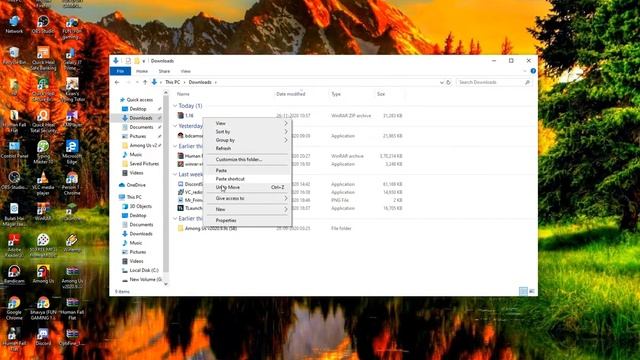Expand Give access to submenu
The width and height of the screenshot is (640, 360).
pyautogui.click(x=247, y=198)
